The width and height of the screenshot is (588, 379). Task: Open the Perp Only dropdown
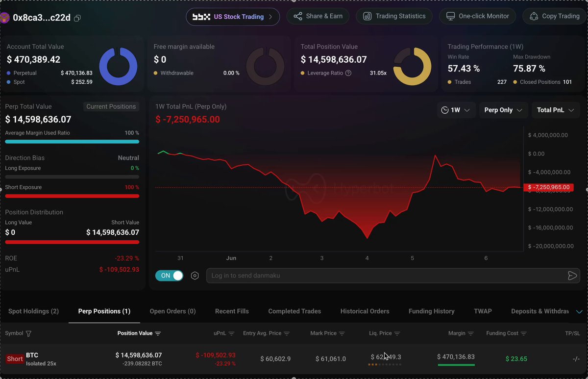point(503,110)
